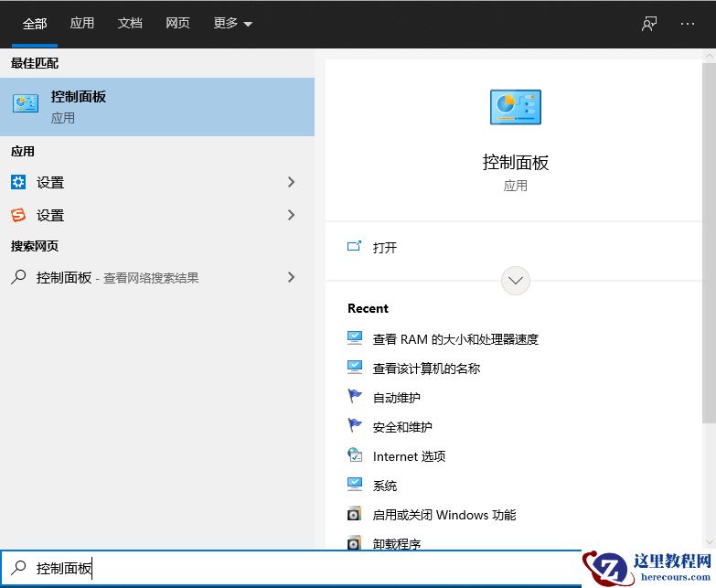The image size is (716, 588).
Task: Click the feedback person icon in top bar
Action: (649, 24)
